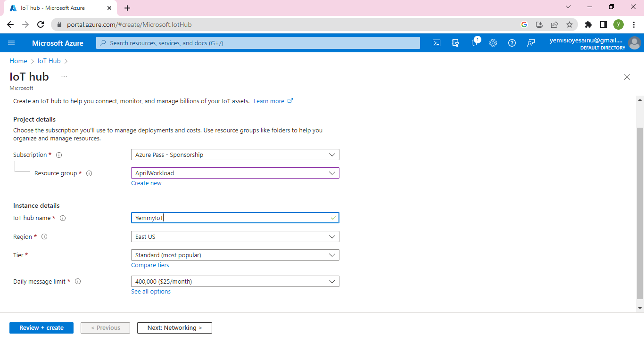
Task: Click the info icon beside Resource group
Action: coord(89,173)
